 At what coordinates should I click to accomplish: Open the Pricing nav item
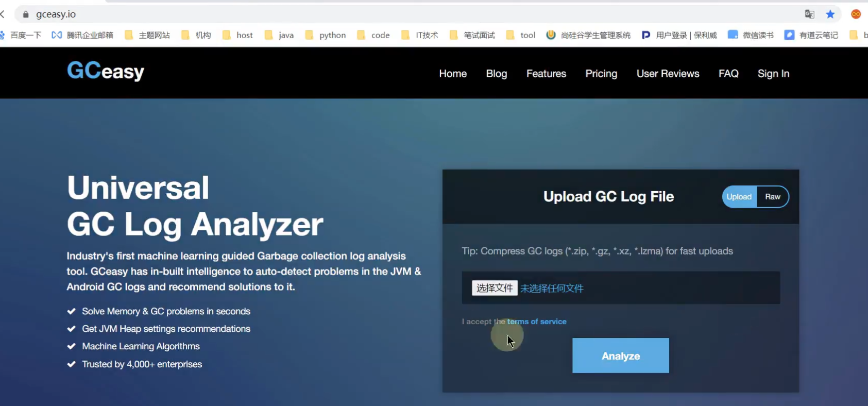pos(601,74)
